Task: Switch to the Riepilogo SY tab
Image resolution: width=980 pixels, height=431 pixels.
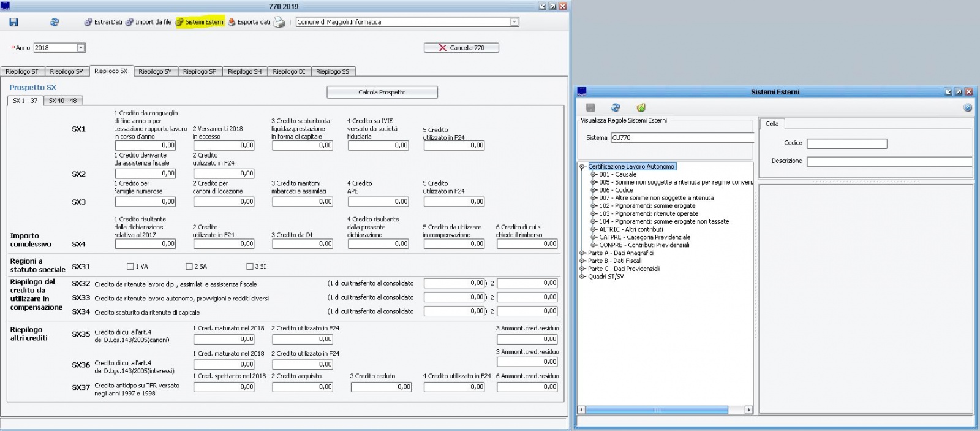Action: click(x=155, y=72)
